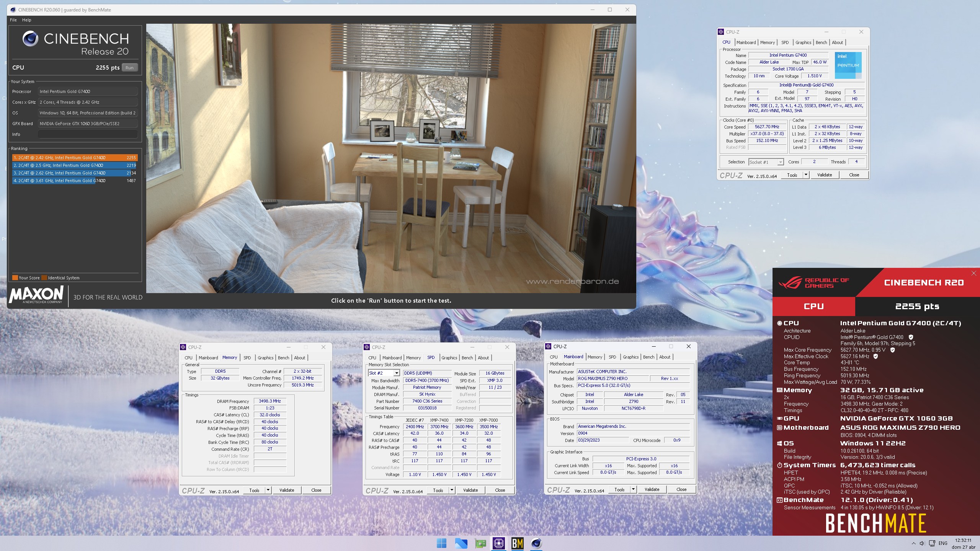Select ranking entry 2C/4T @ 2.5 GHz
The height and width of the screenshot is (551, 980).
tap(75, 165)
